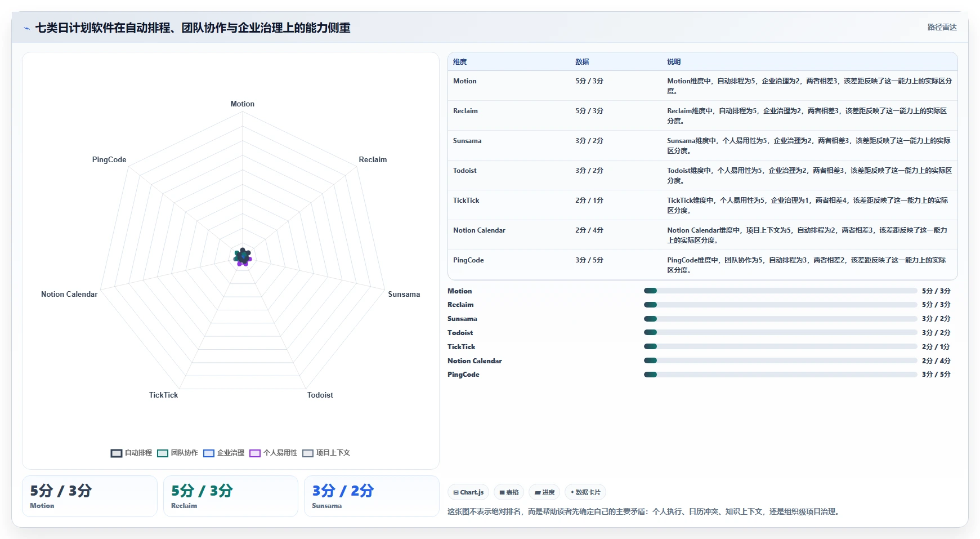Click the 2分 / 1分 table cell

(589, 201)
